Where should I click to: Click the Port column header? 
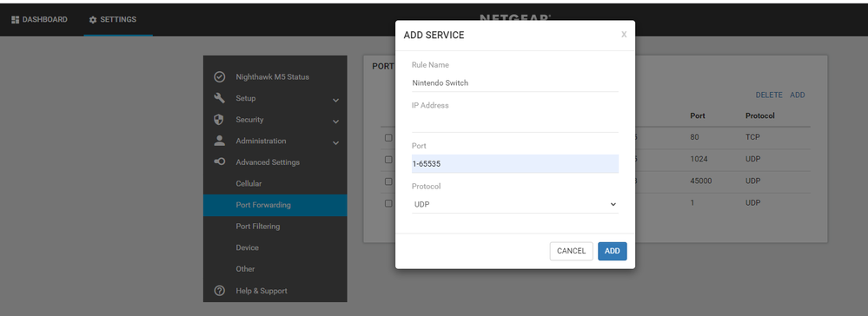pos(698,115)
